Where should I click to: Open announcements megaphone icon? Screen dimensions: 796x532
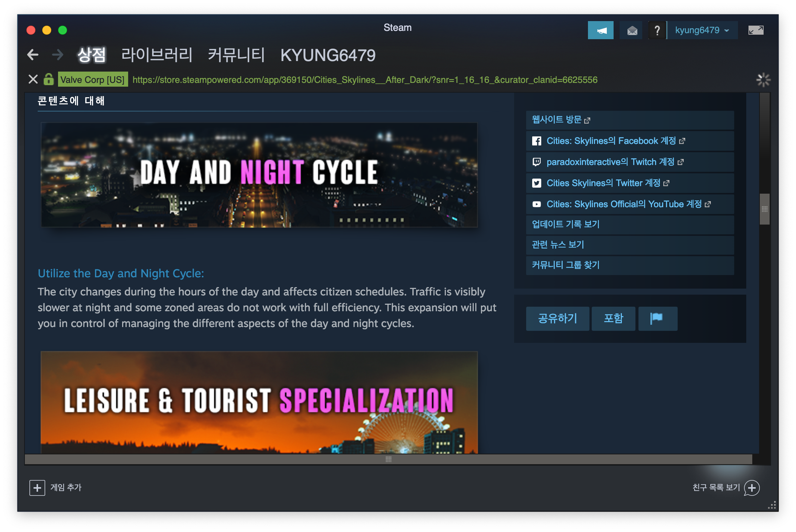coord(600,30)
